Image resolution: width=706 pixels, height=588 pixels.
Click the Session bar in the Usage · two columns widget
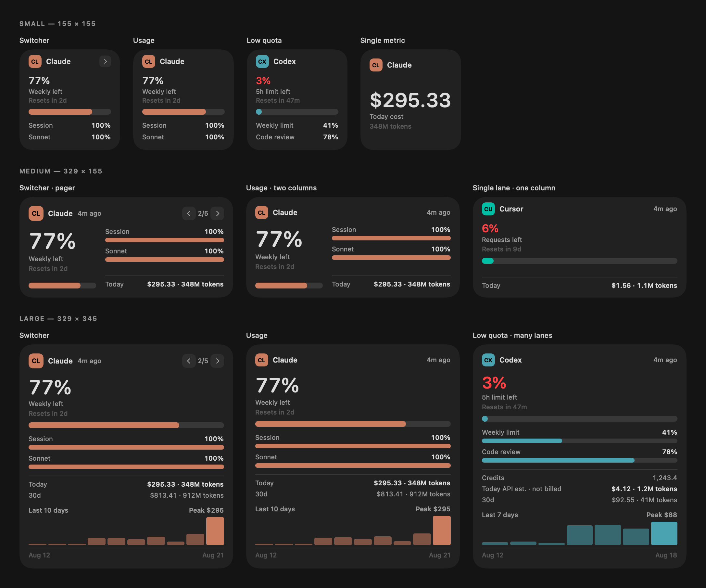(391, 238)
